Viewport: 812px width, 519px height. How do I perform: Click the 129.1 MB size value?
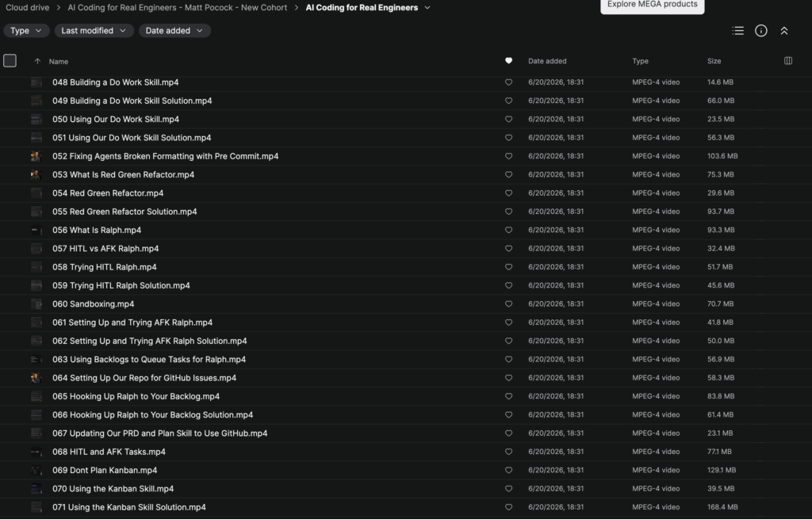pyautogui.click(x=722, y=470)
